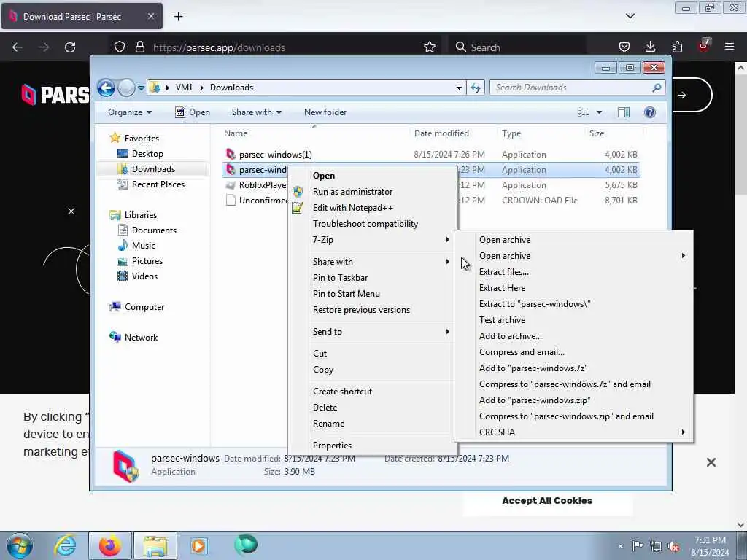The width and height of the screenshot is (747, 560).
Task: Open Windows Media Player taskbar icon
Action: 198,545
